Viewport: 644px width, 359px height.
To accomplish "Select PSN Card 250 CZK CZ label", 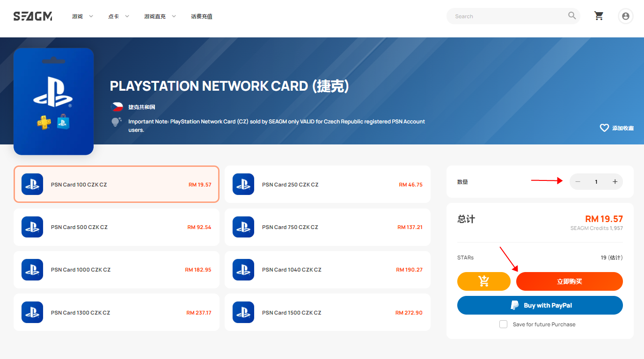I will tap(290, 185).
